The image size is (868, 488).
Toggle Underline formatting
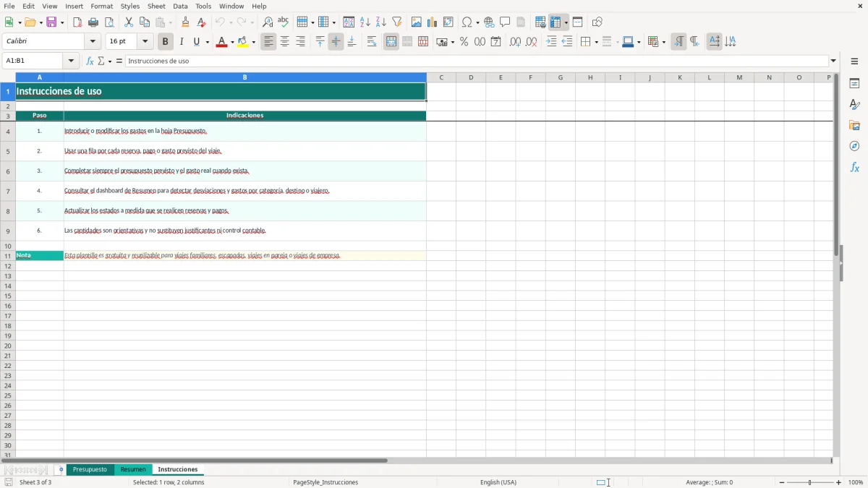tap(196, 42)
